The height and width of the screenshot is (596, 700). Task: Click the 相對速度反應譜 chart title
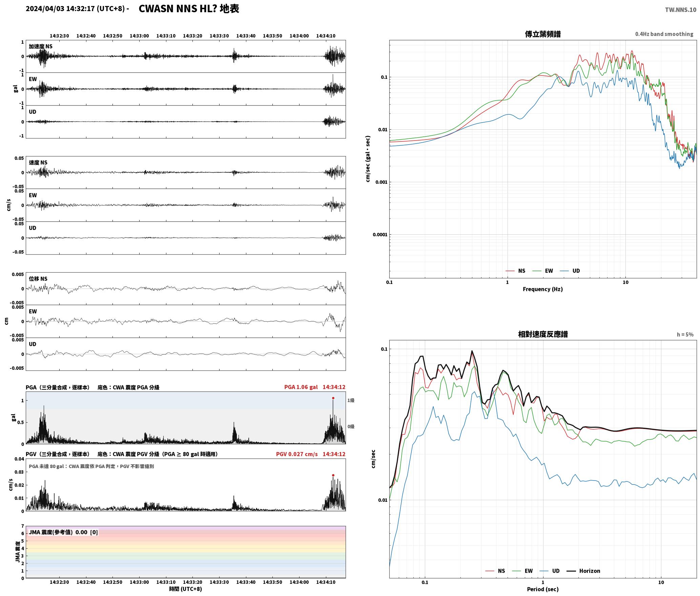[543, 334]
